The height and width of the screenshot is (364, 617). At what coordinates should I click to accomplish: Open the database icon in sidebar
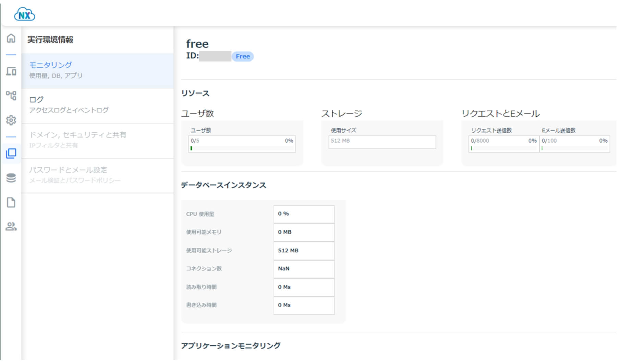click(x=11, y=178)
